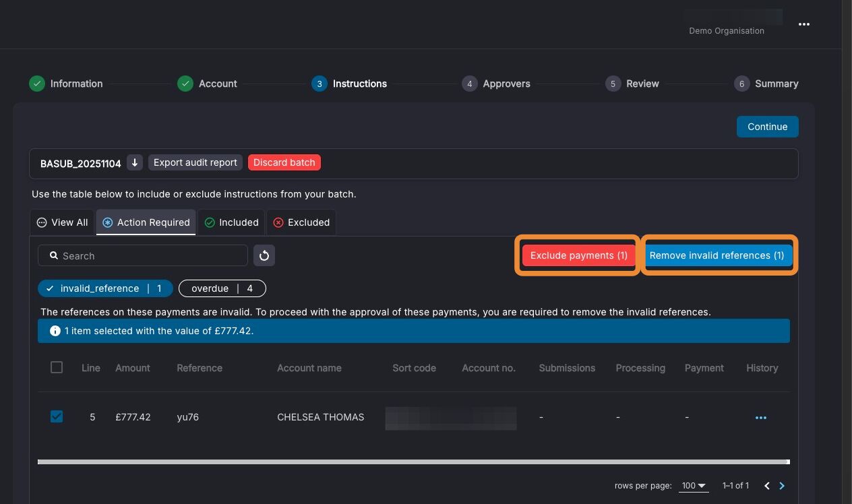Click the Reference column header
The width and height of the screenshot is (852, 504).
tap(200, 368)
